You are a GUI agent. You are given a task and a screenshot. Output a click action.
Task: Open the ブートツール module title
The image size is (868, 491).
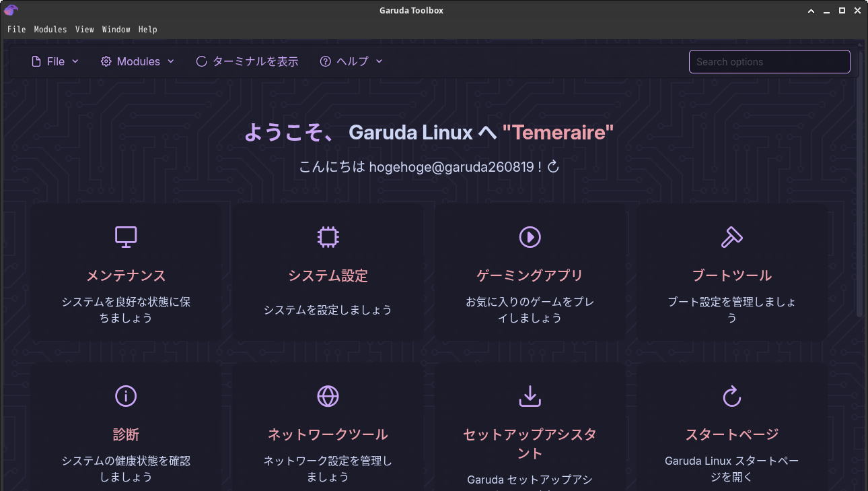pyautogui.click(x=731, y=275)
